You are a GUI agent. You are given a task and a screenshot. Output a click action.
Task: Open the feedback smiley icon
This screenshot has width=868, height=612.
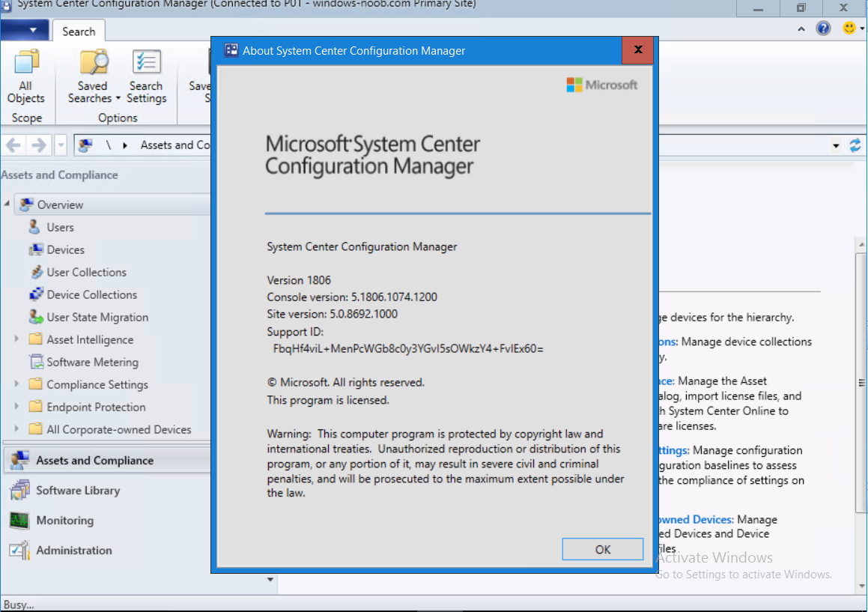pyautogui.click(x=849, y=28)
